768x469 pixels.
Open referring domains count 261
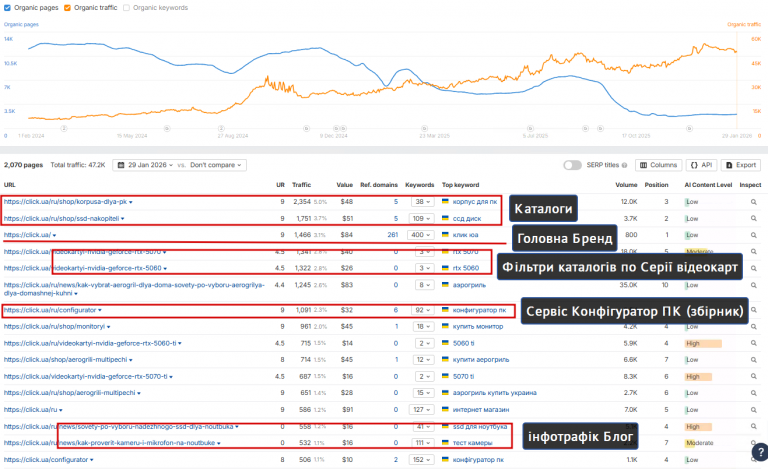[x=392, y=235]
